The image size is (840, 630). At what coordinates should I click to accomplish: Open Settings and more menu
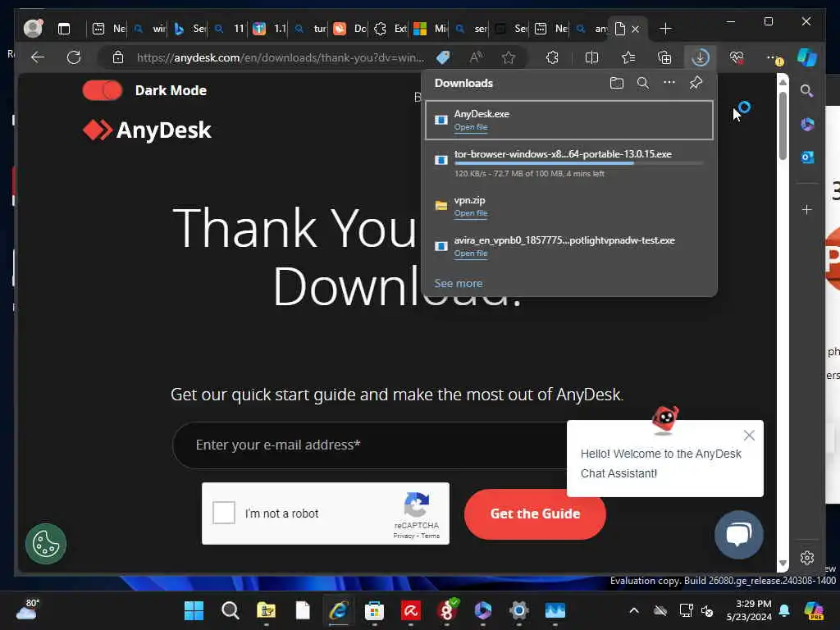(x=773, y=57)
